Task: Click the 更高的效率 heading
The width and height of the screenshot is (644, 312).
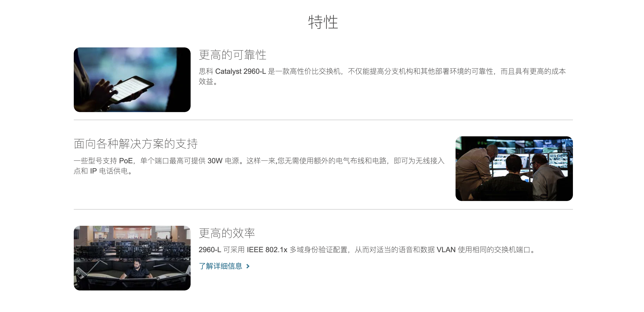Action: [227, 233]
